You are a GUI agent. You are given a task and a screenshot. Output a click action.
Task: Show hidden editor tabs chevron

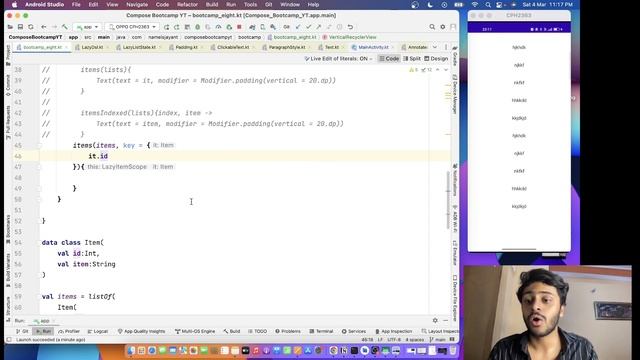(x=435, y=47)
